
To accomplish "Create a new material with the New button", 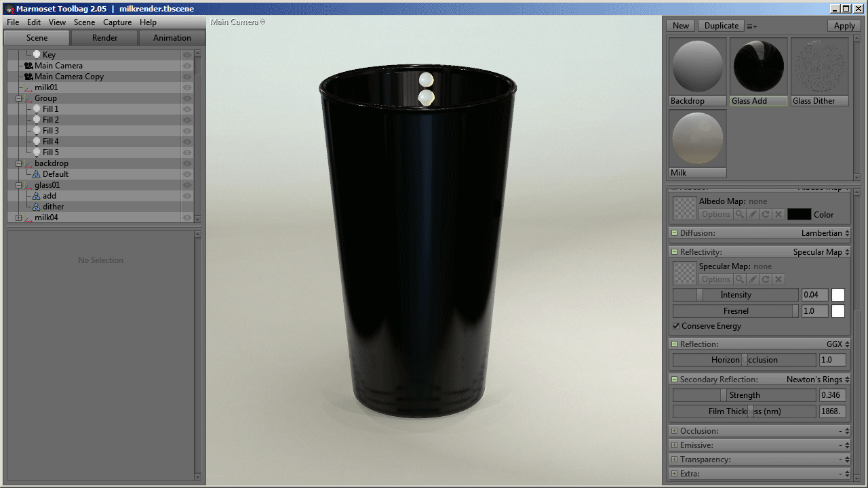I will pyautogui.click(x=680, y=25).
